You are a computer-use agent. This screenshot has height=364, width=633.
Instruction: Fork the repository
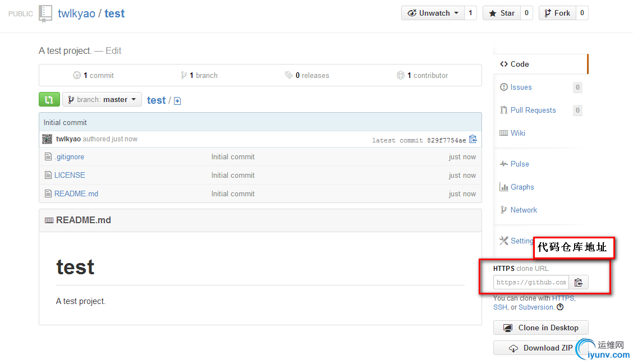pyautogui.click(x=557, y=13)
